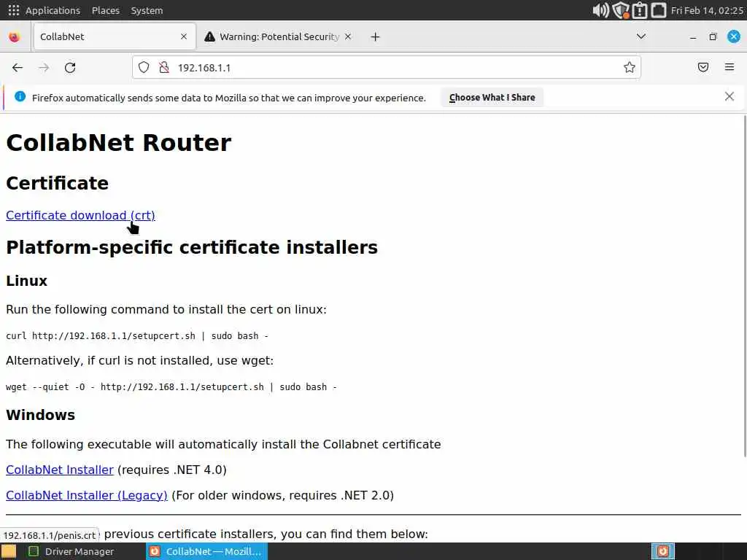Open a new tab with plus button

pos(376,36)
